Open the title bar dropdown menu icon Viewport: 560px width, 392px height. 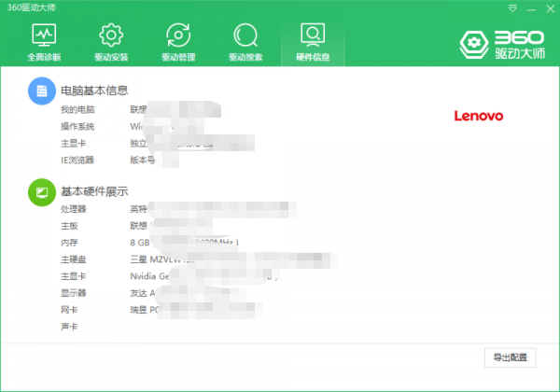[512, 8]
